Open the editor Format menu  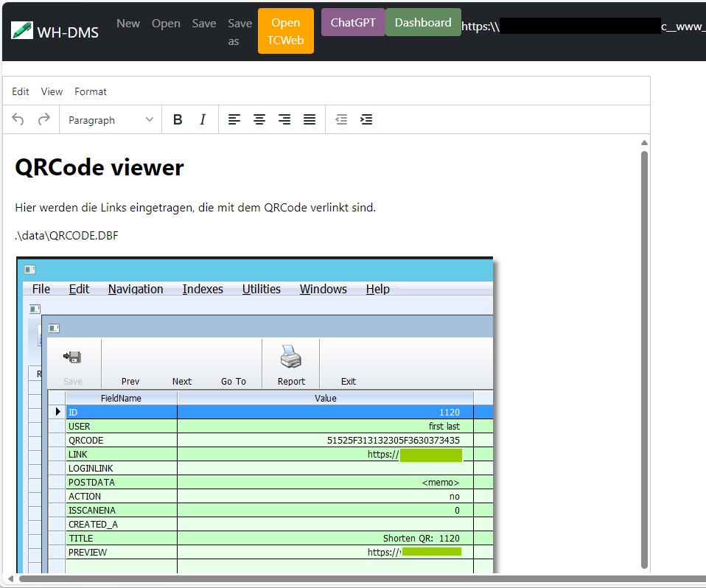click(x=91, y=91)
